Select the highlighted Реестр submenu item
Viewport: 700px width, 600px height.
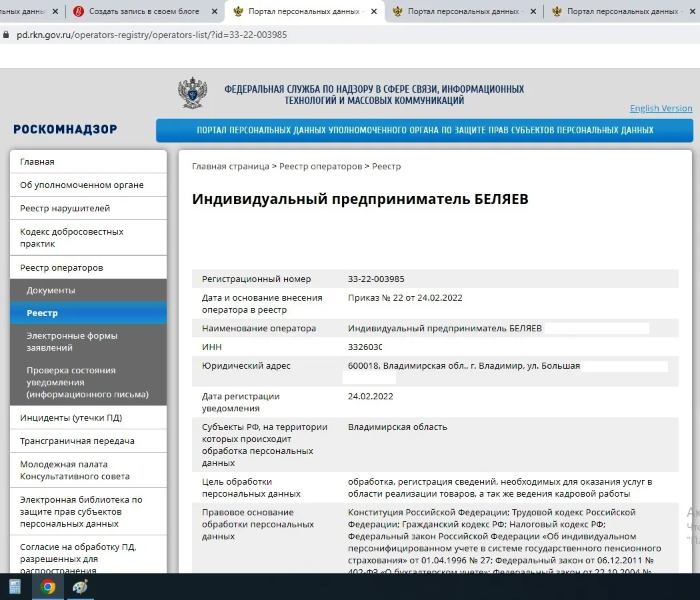(x=89, y=313)
